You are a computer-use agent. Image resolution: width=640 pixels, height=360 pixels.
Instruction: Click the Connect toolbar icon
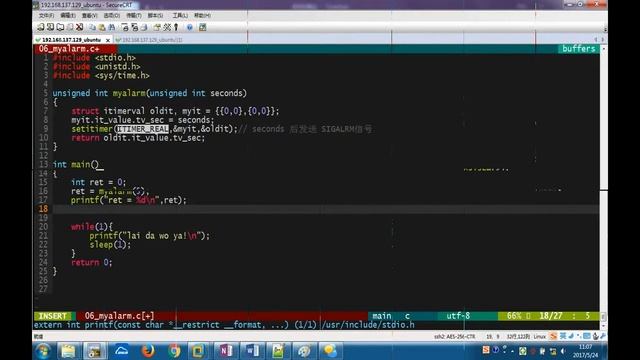tap(40, 27)
